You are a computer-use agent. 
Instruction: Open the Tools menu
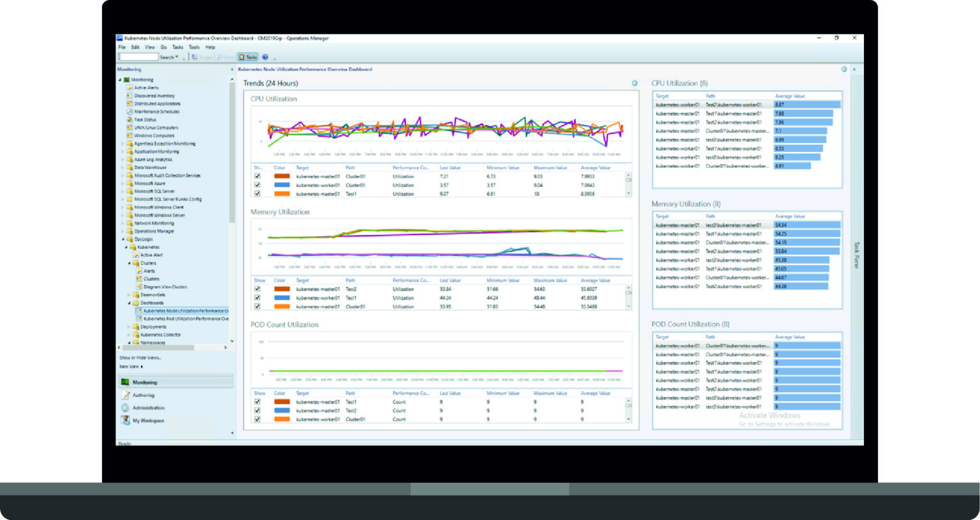click(194, 47)
